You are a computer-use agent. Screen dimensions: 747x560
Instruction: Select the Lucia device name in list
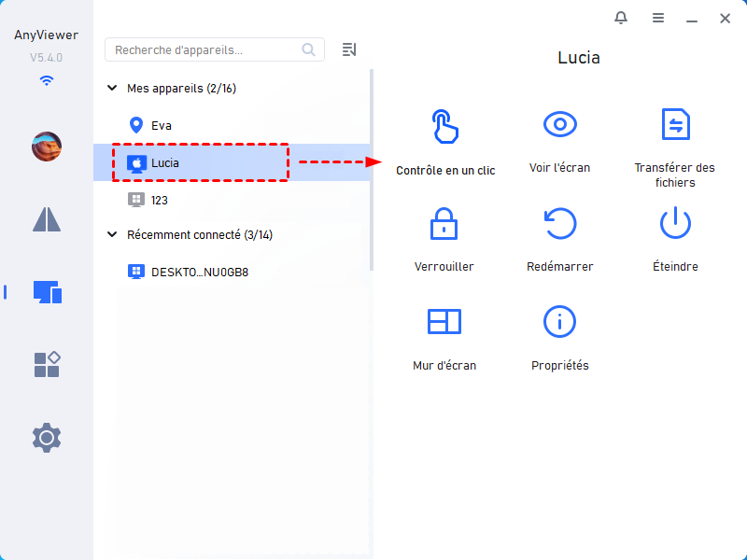165,162
